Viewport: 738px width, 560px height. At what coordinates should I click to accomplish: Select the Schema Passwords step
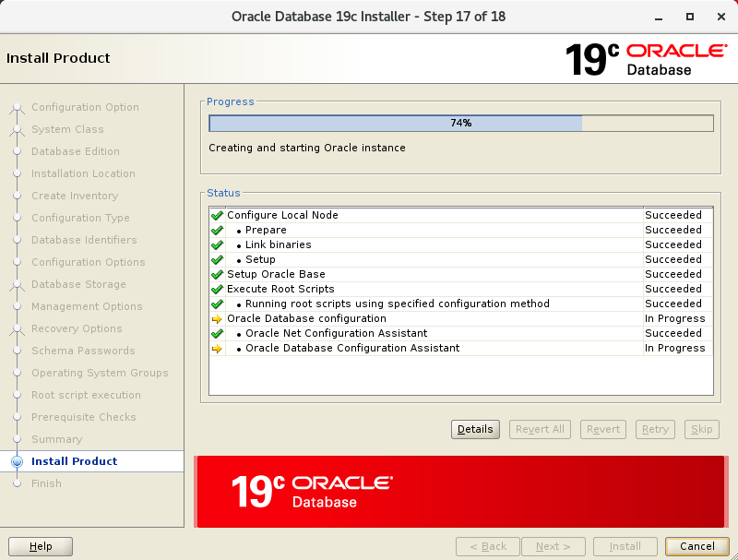click(x=83, y=351)
